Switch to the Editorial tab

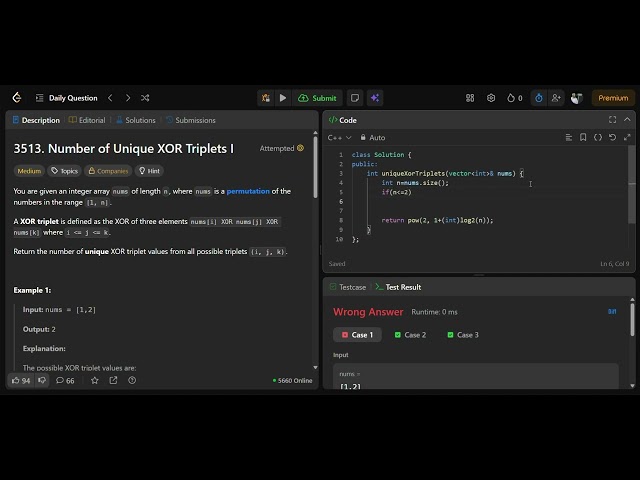87,120
